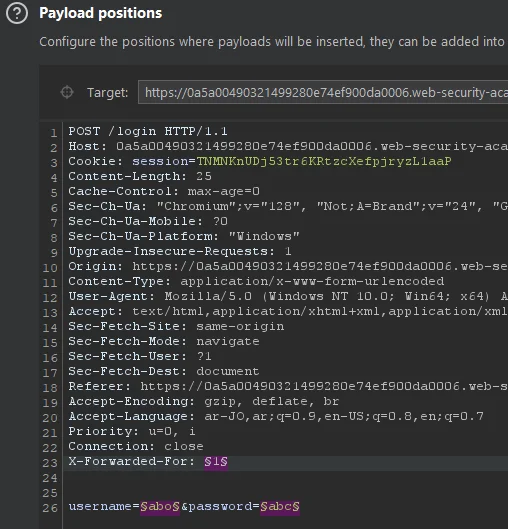Click the 'Upgrade-Insecure-Requests: 1' line
The image size is (508, 529).
pos(180,251)
